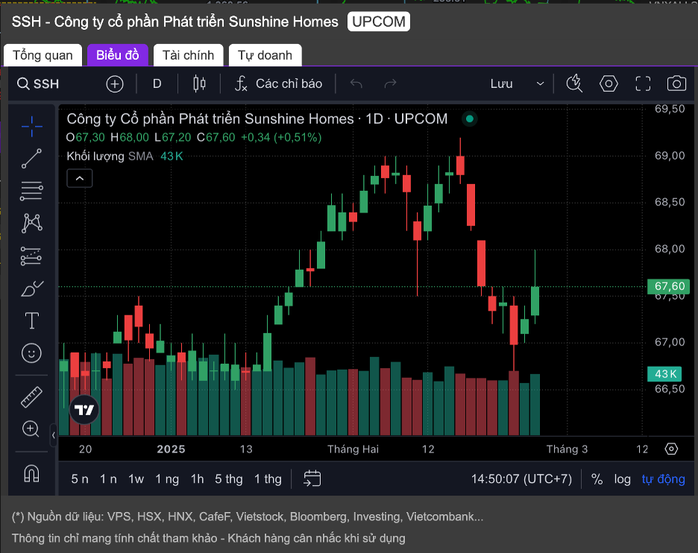Click the UPCOM exchange badge

click(x=379, y=22)
